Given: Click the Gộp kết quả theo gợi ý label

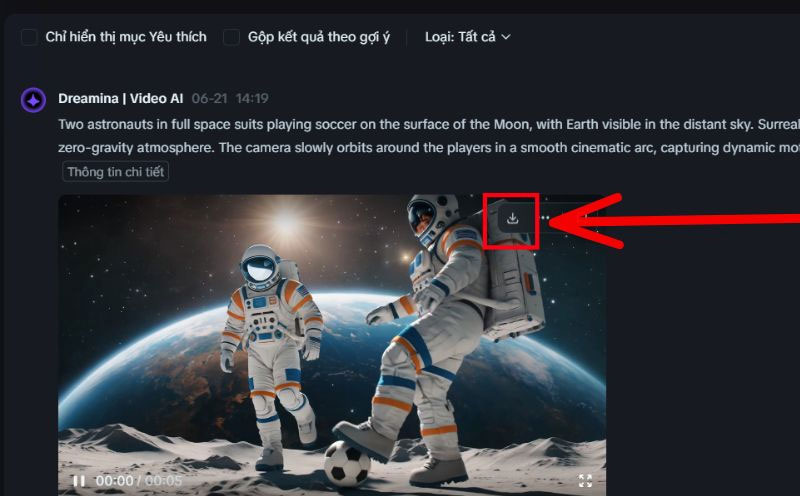Looking at the screenshot, I should pos(319,37).
